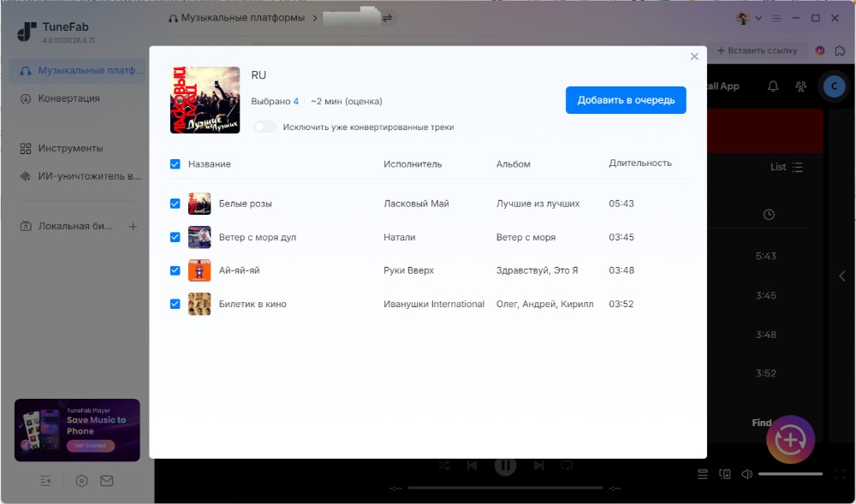Image resolution: width=856 pixels, height=504 pixels.
Task: Click the Ветер с моря дул thumbnail
Action: tap(199, 237)
